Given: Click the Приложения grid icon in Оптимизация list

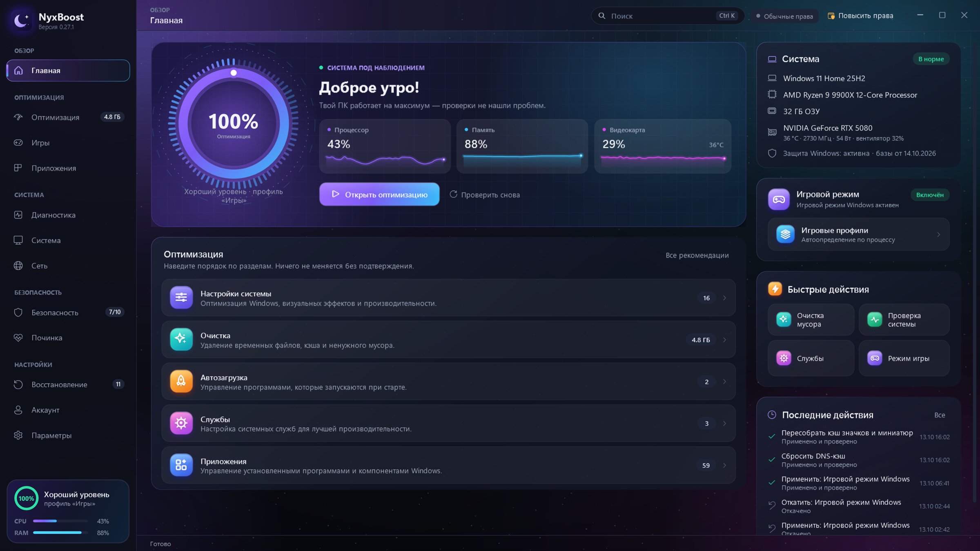Looking at the screenshot, I should (x=181, y=465).
